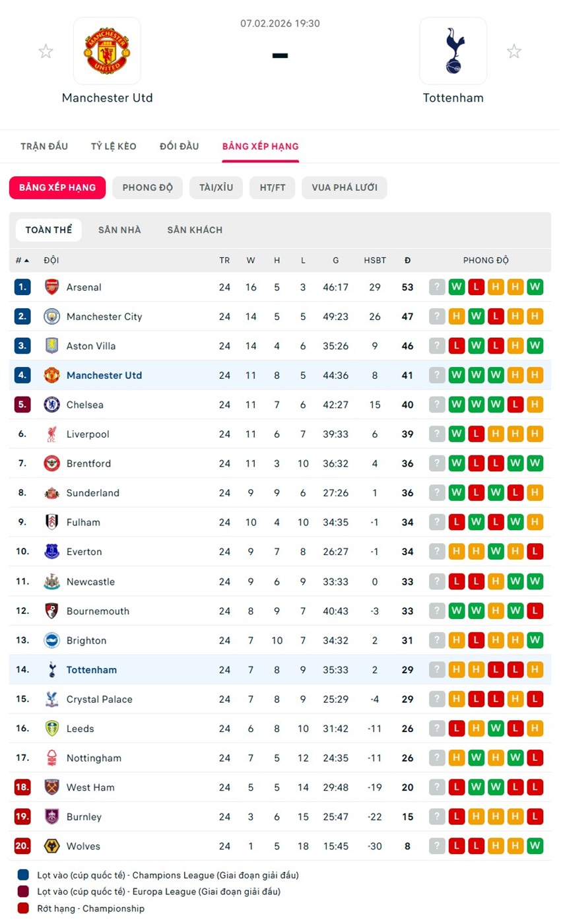Open the Arsenal club logo in the table
This screenshot has height=924, width=561.
(x=51, y=287)
